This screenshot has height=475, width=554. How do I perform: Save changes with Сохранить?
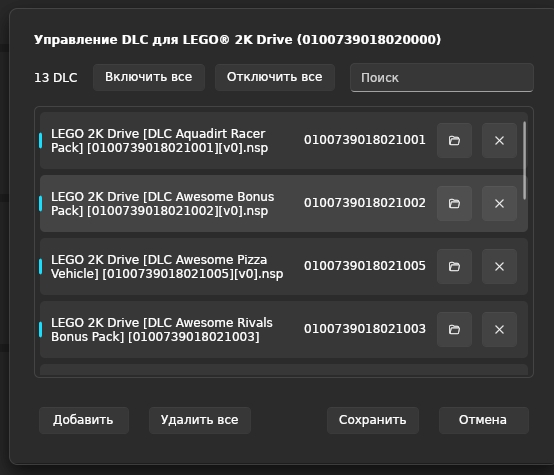point(372,420)
